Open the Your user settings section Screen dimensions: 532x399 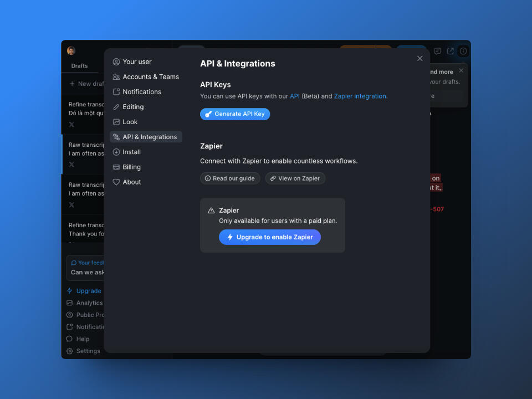click(137, 62)
